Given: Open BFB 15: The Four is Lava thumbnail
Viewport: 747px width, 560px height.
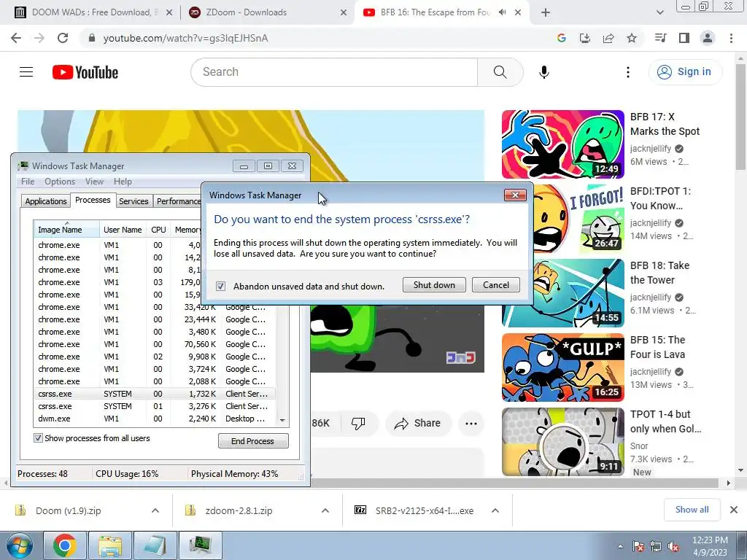Looking at the screenshot, I should coord(562,367).
